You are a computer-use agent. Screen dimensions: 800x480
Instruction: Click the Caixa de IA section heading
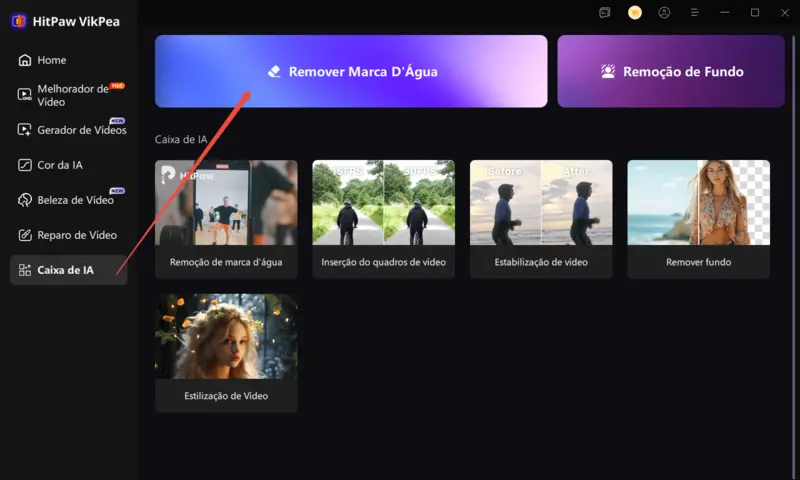[181, 139]
